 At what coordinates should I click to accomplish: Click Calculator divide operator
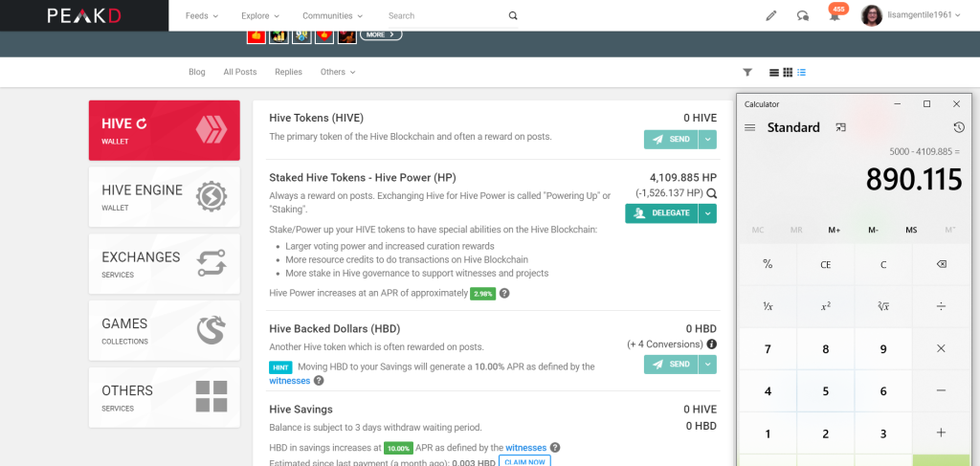click(942, 306)
